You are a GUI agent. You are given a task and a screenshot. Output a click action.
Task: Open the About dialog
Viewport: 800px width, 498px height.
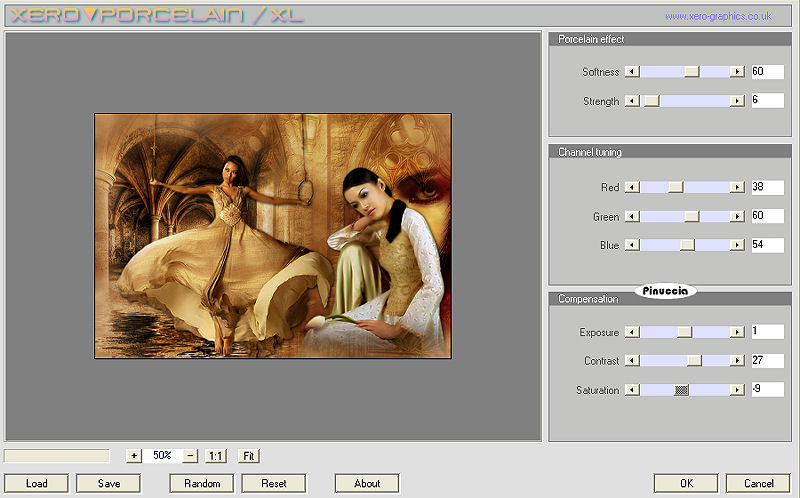[367, 483]
